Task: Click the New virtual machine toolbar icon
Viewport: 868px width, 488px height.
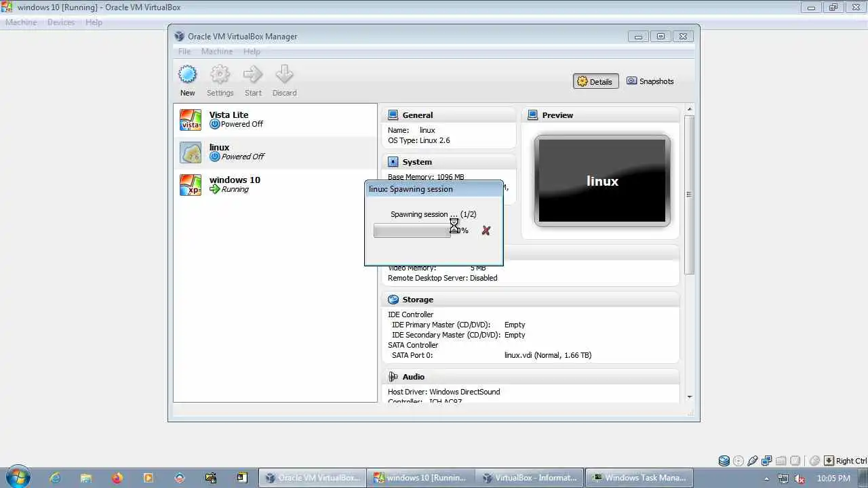Action: pos(187,75)
